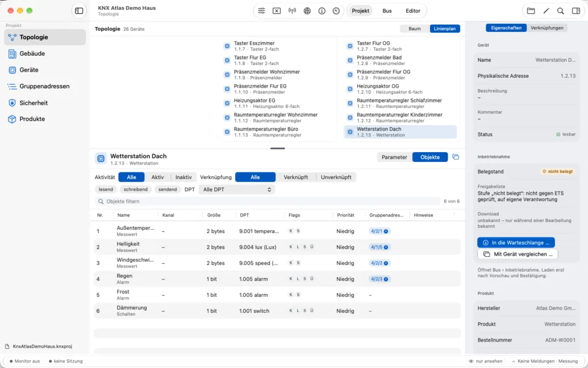Open the 4/2/2 group address badge
The image size is (588, 368).
point(379,263)
